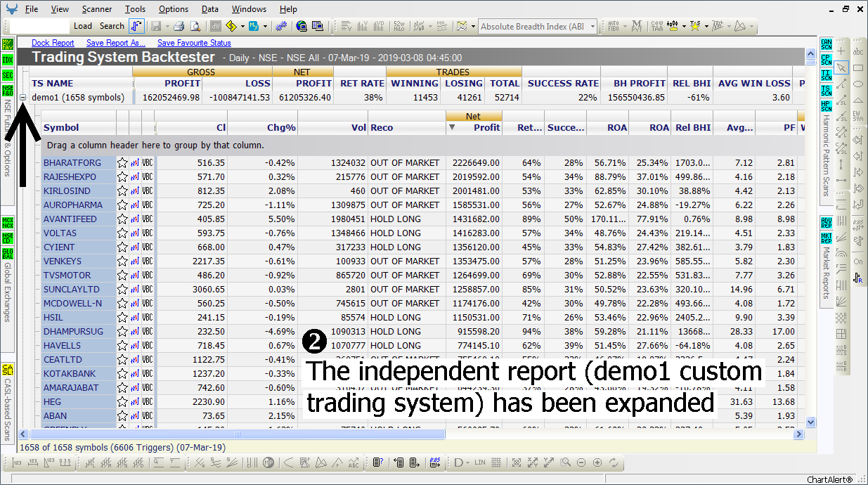Toggle favourite star for VENKEYS
Viewport: 868px width, 485px height.
[x=122, y=261]
